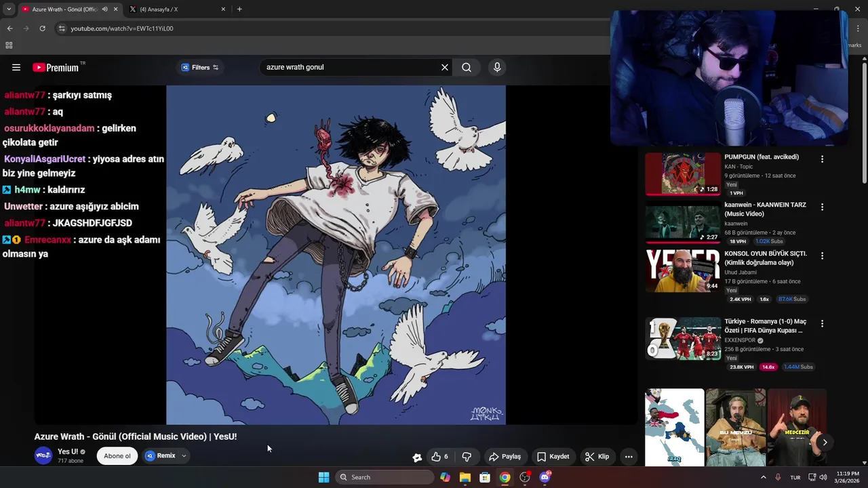Switch to Chrome in the taskbar
This screenshot has height=488, width=868.
505,477
